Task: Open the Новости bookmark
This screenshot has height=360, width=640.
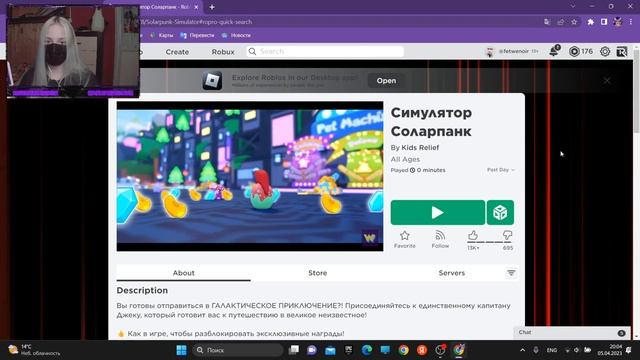Action: 236,36
